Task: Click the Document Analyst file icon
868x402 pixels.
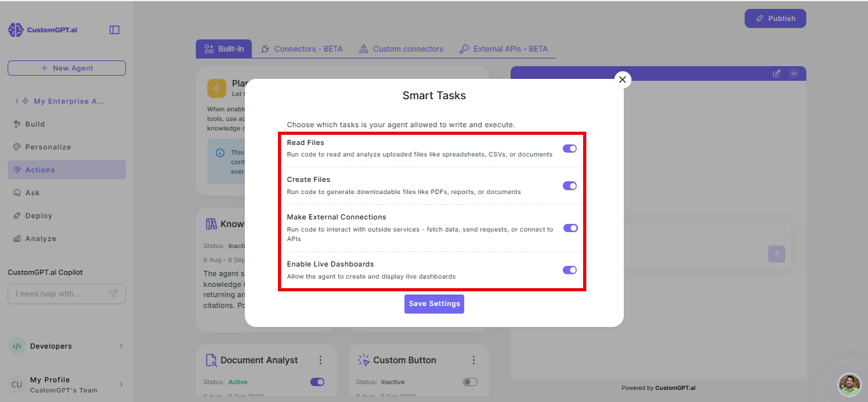Action: (x=211, y=360)
